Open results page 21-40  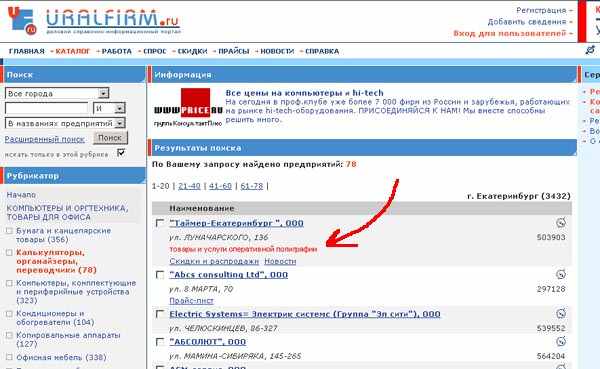click(189, 186)
